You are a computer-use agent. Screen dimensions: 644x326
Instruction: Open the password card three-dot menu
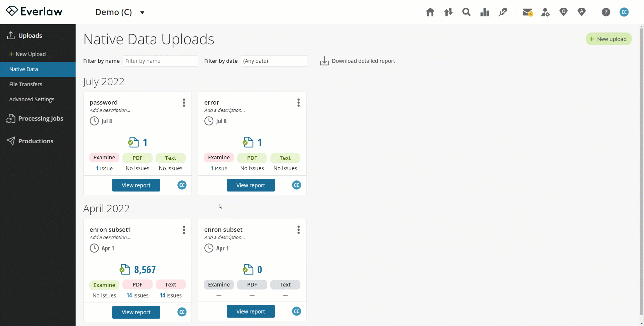(184, 103)
